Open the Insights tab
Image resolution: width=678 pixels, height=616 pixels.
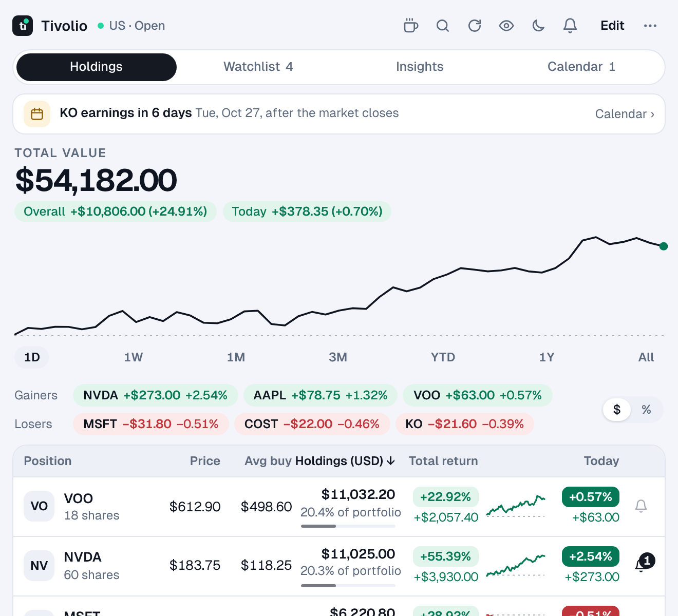tap(420, 67)
